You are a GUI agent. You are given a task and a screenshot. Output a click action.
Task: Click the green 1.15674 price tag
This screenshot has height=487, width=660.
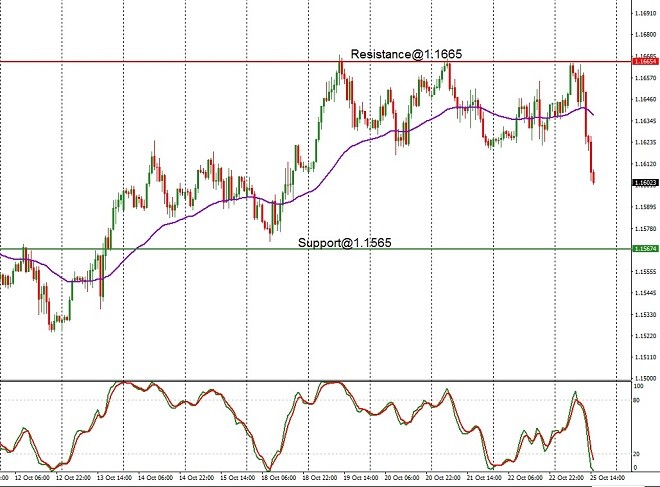[646, 249]
